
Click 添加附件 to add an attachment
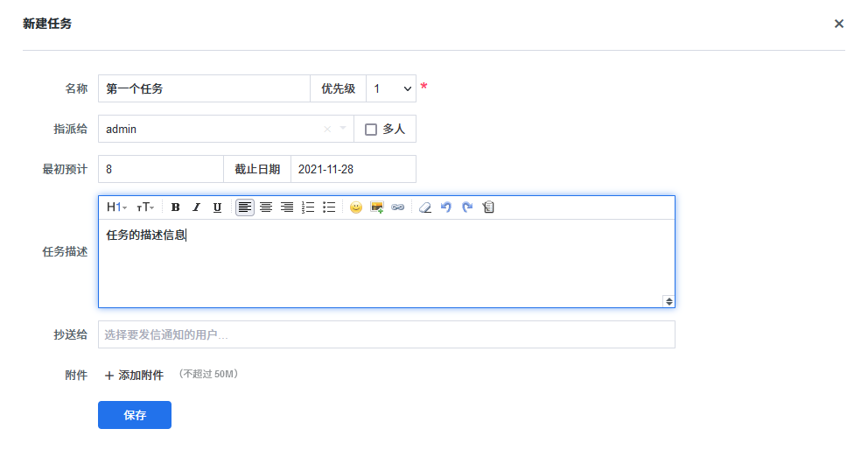(x=134, y=375)
